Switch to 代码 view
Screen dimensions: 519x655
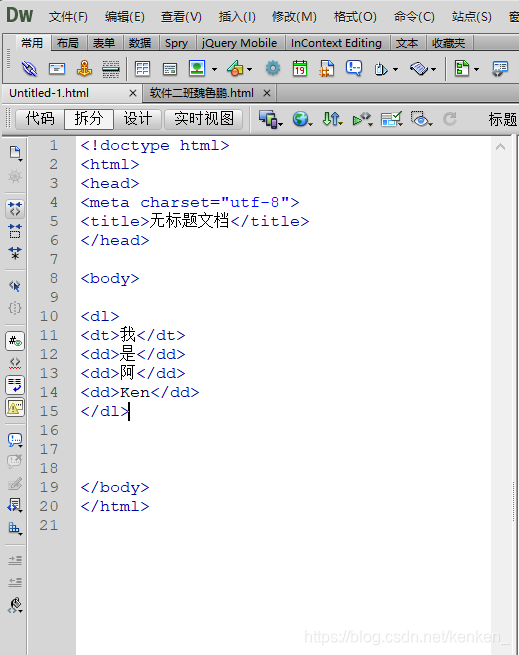[x=40, y=119]
